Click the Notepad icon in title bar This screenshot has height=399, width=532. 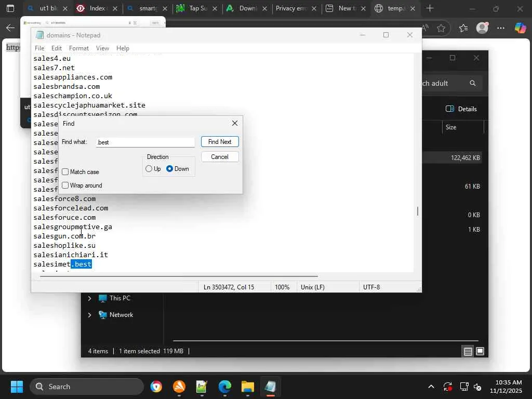click(39, 35)
